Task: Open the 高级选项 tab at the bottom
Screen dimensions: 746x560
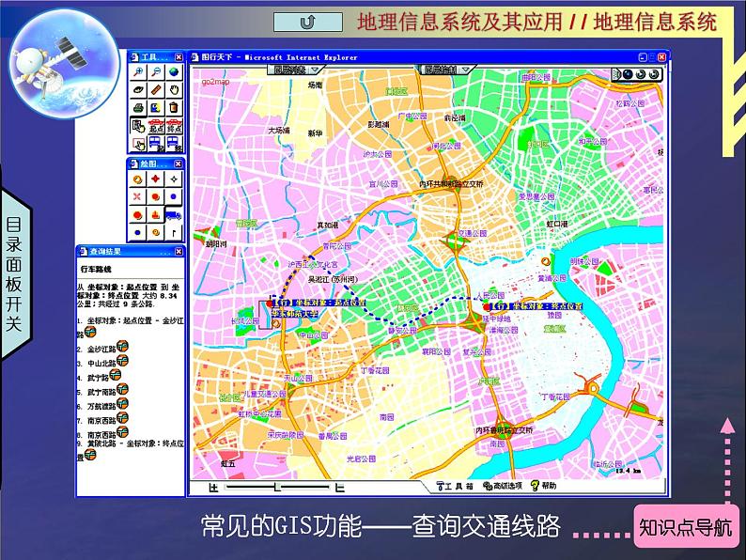Action: pos(503,486)
